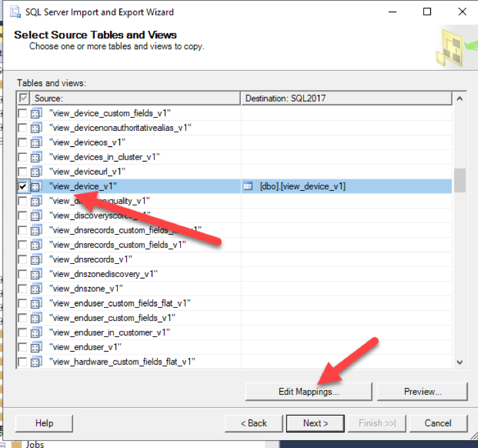Click the destination table icon for [dbo].[view_device_v1]
The image size is (478, 448).
pyautogui.click(x=248, y=186)
